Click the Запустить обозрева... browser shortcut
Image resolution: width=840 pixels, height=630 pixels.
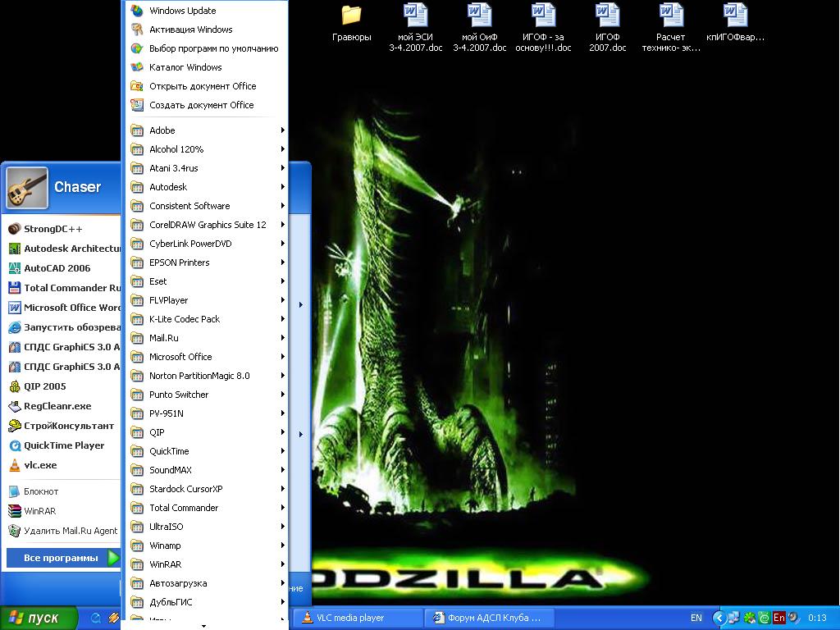[x=63, y=327]
